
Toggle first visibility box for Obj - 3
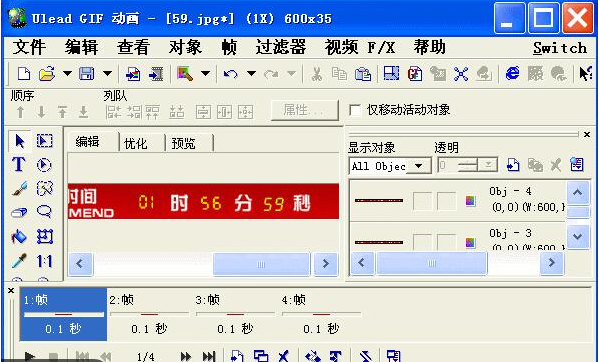click(x=422, y=242)
